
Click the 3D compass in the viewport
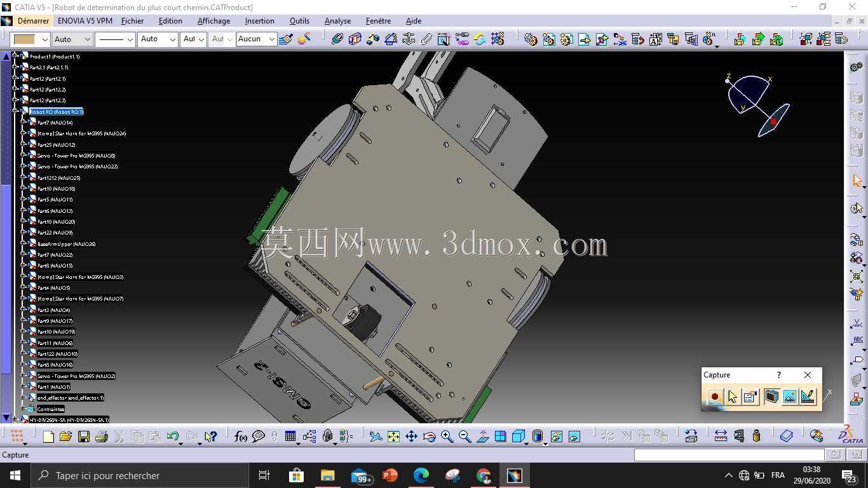758,105
